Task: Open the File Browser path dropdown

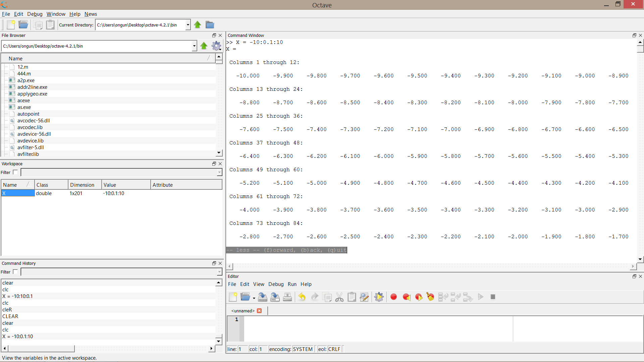Action: [x=194, y=46]
